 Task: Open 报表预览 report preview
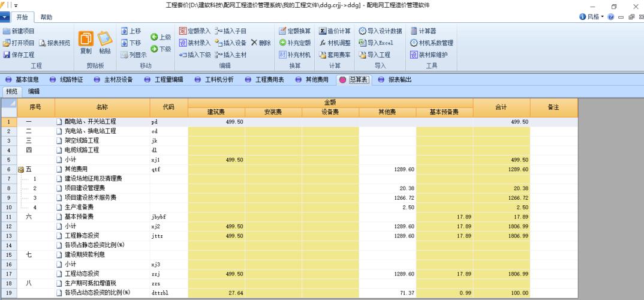point(55,43)
